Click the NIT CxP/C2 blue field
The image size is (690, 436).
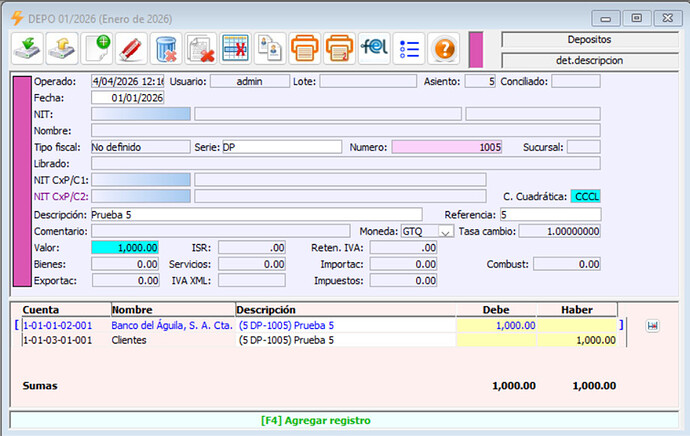coord(141,196)
